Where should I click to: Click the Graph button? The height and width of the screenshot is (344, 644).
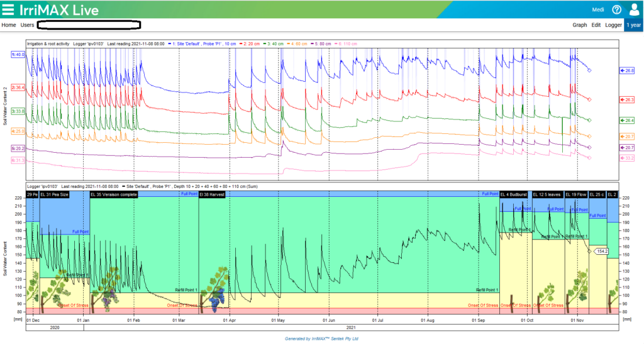(x=579, y=25)
